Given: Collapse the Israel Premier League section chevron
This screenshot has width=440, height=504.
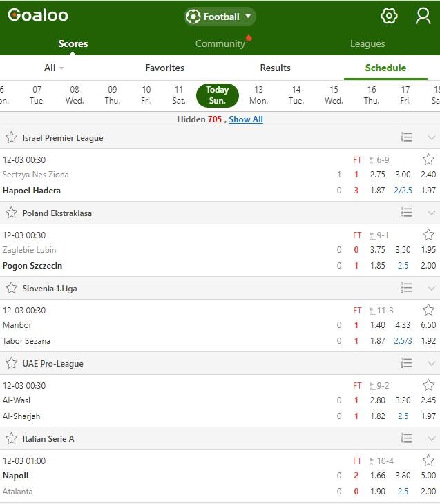Looking at the screenshot, I should [x=432, y=138].
